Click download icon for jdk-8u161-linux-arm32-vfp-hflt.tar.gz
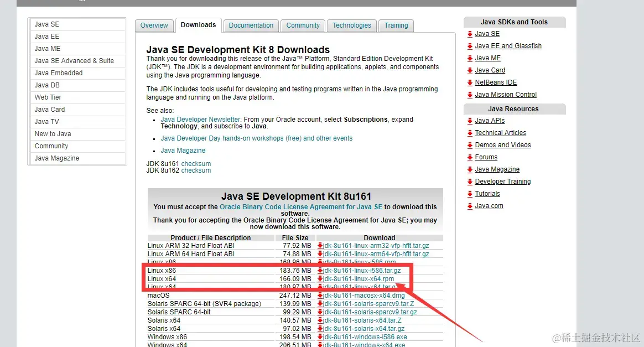 pyautogui.click(x=320, y=246)
